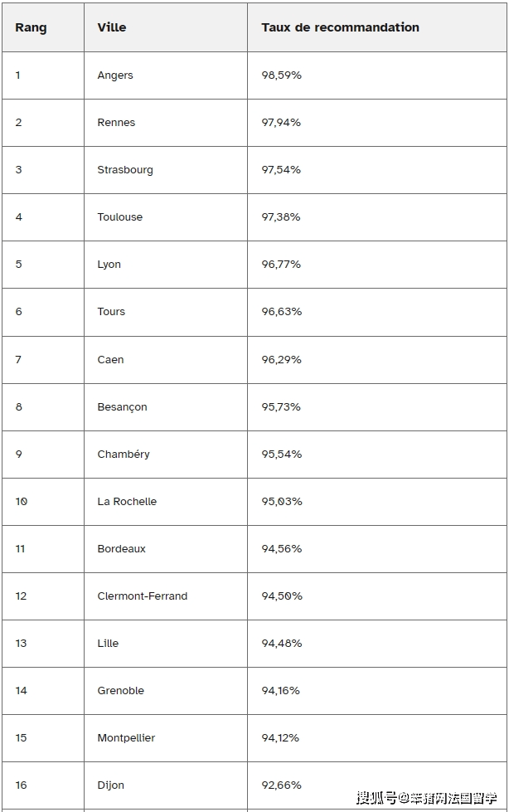Click the Toulouse table cell

coord(120,217)
